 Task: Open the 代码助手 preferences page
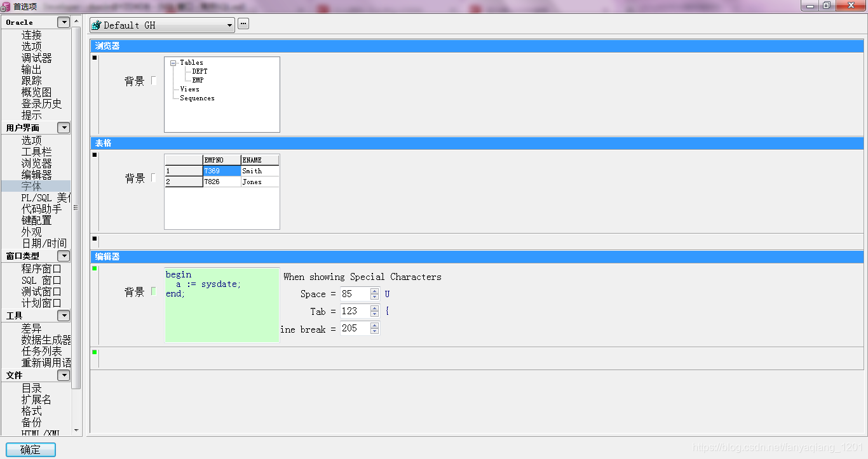(42, 209)
